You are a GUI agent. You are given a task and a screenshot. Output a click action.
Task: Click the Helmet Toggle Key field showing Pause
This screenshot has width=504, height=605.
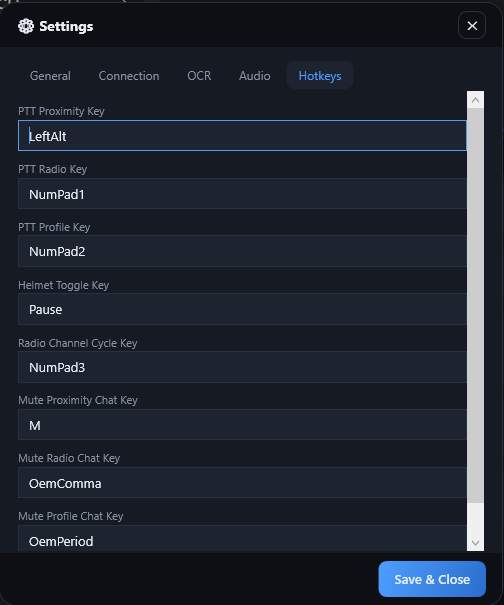pyautogui.click(x=242, y=309)
